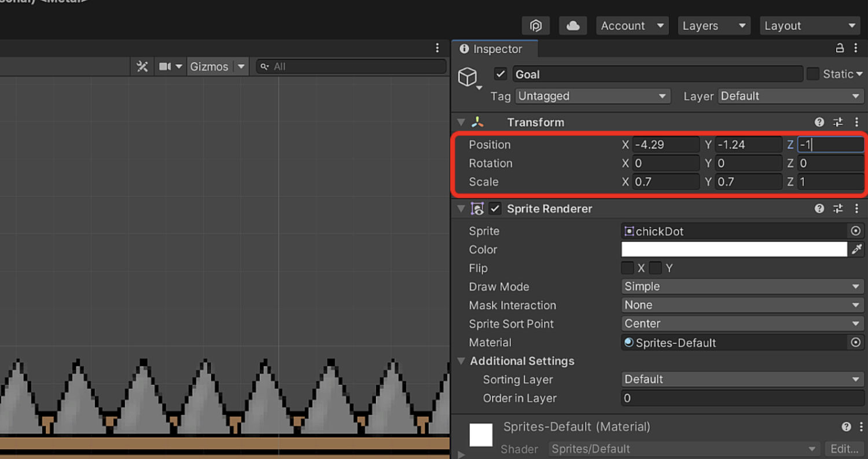This screenshot has width=868, height=459.
Task: Activate the Color eyedropper icon
Action: tap(856, 249)
